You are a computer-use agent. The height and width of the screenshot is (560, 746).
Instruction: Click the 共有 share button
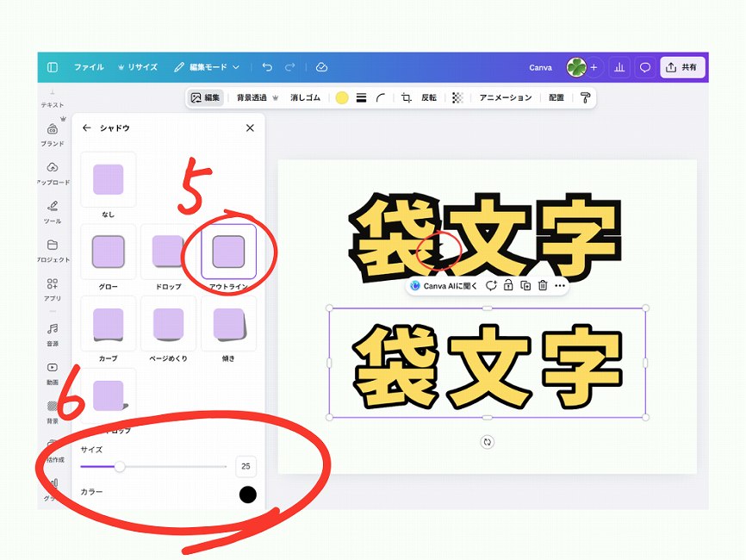681,67
